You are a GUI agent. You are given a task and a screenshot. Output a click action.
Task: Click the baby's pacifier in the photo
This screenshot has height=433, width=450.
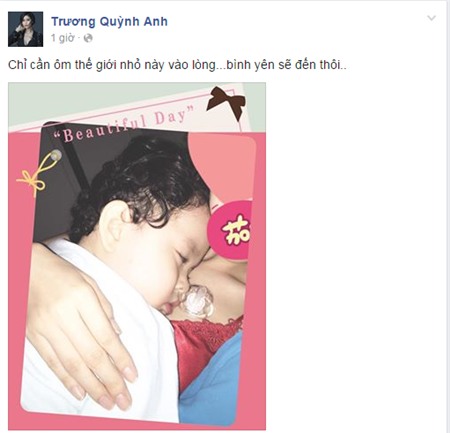(199, 301)
